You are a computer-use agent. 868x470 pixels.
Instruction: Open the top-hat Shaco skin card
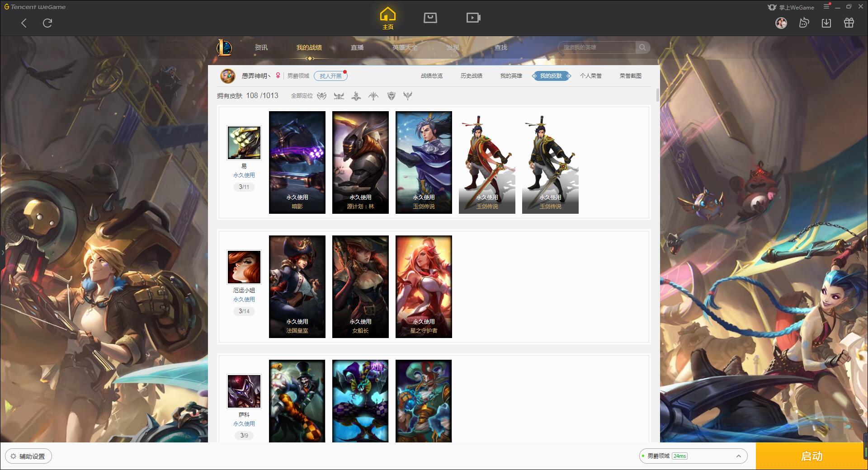pos(297,401)
